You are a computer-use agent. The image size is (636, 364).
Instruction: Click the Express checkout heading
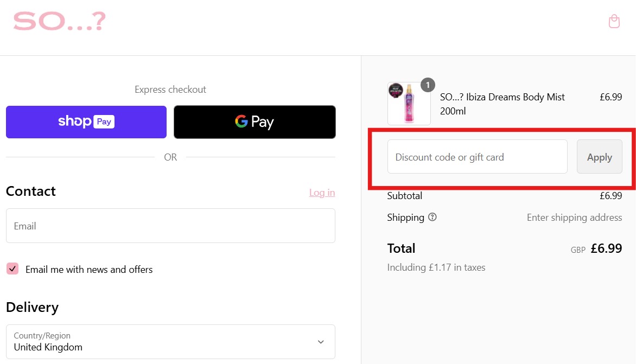tap(170, 90)
